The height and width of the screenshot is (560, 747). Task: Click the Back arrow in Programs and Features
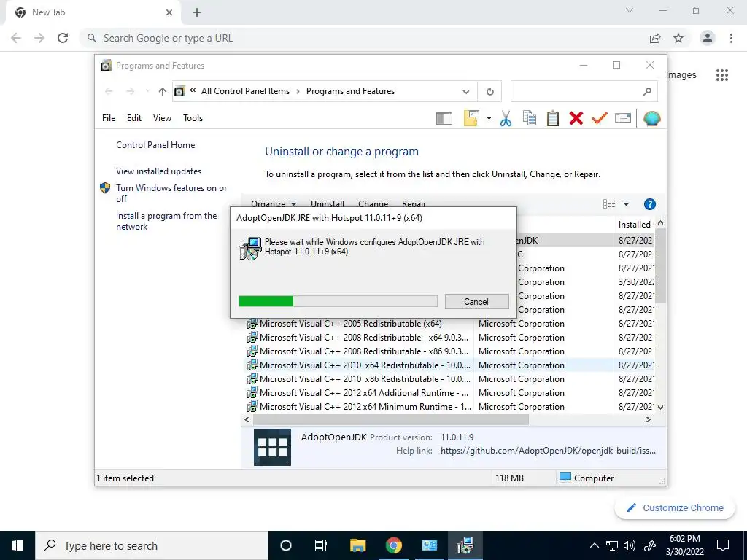109,91
